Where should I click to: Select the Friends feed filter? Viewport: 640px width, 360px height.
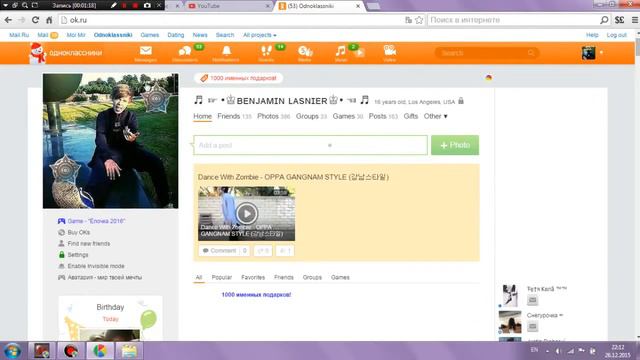(284, 277)
